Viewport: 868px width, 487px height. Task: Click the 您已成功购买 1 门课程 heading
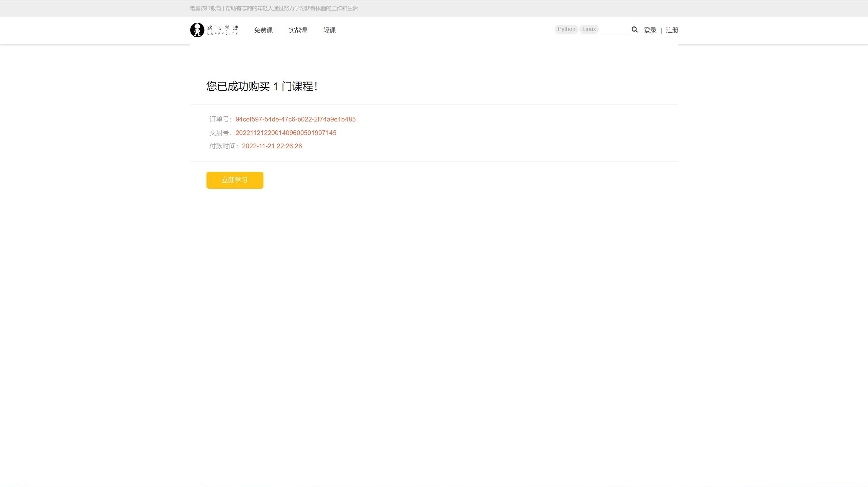pyautogui.click(x=262, y=86)
